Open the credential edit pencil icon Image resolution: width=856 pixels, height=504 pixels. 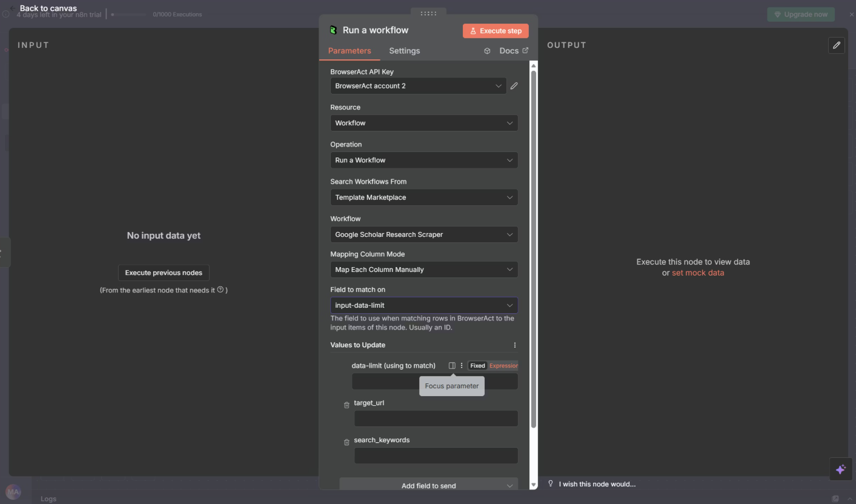point(514,85)
